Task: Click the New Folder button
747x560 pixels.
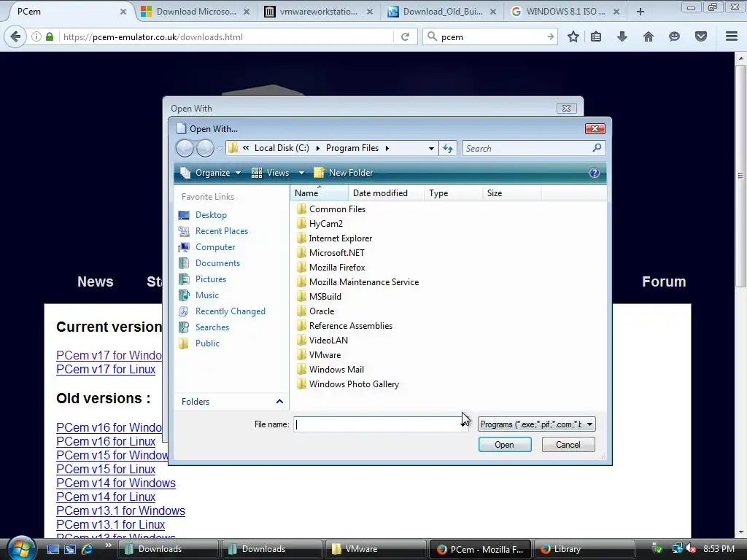Action: click(x=344, y=173)
